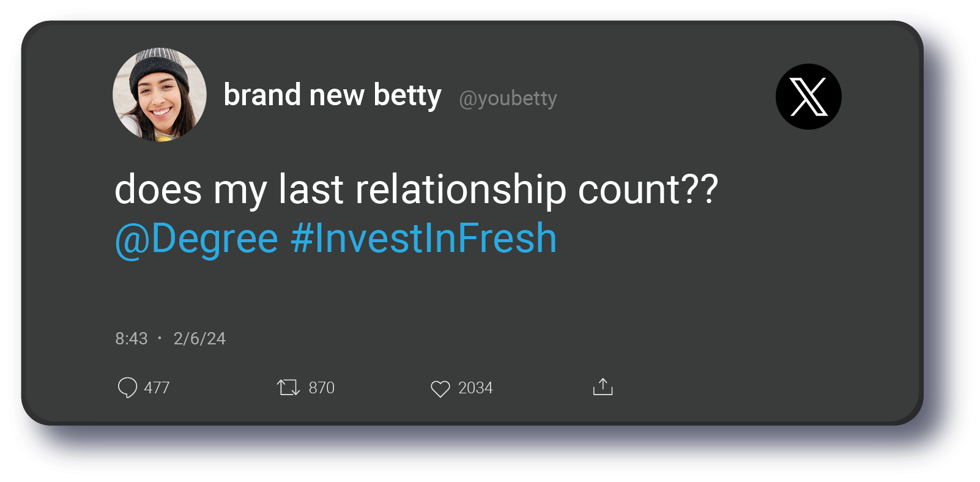The width and height of the screenshot is (980, 482).
Task: Open the @youbetty handle
Action: pos(508,98)
